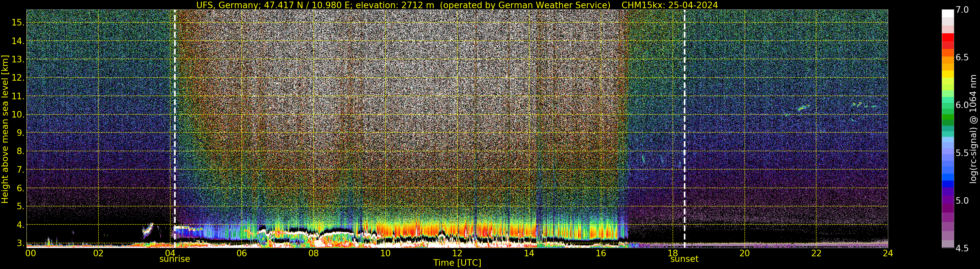The height and width of the screenshot is (269, 980).
Task: Click the "04" time tick label
Action: point(170,253)
